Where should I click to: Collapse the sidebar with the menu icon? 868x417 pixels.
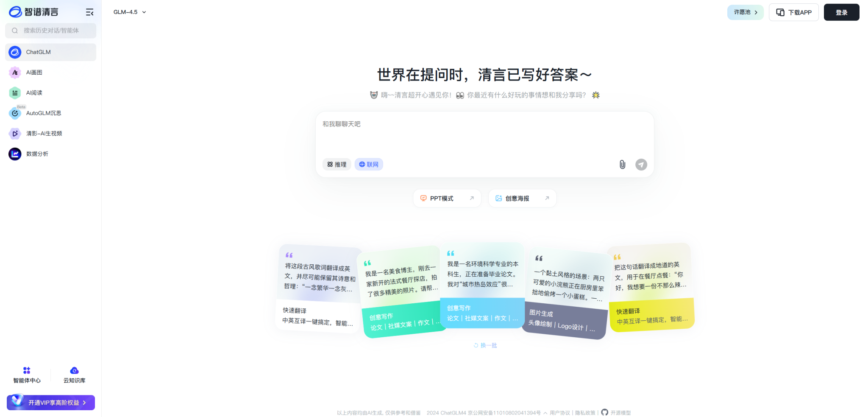(x=89, y=12)
